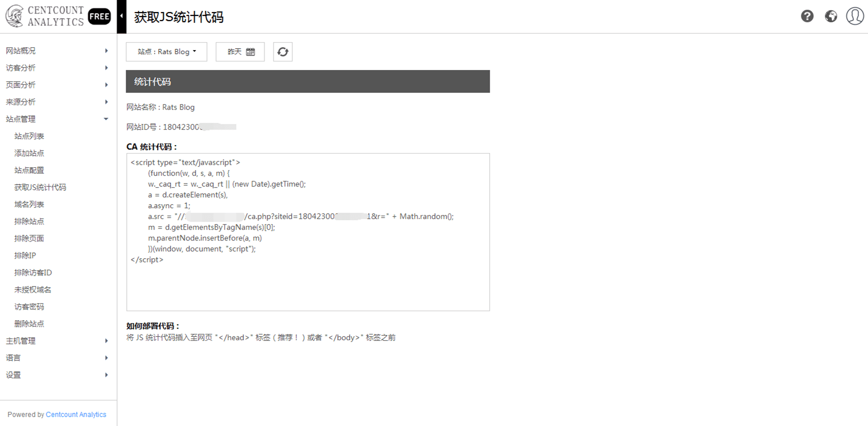868x426 pixels.
Task: Open the 昨天 date picker
Action: [240, 52]
